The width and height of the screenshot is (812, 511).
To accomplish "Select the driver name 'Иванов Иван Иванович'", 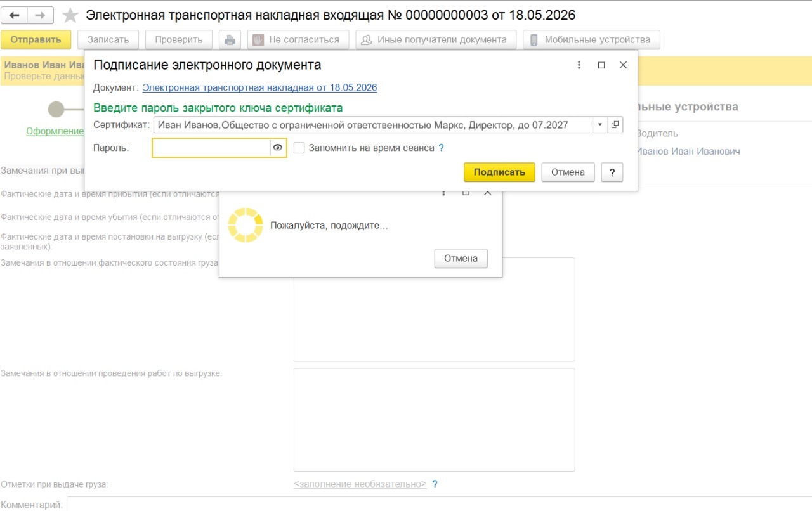I will (x=688, y=152).
